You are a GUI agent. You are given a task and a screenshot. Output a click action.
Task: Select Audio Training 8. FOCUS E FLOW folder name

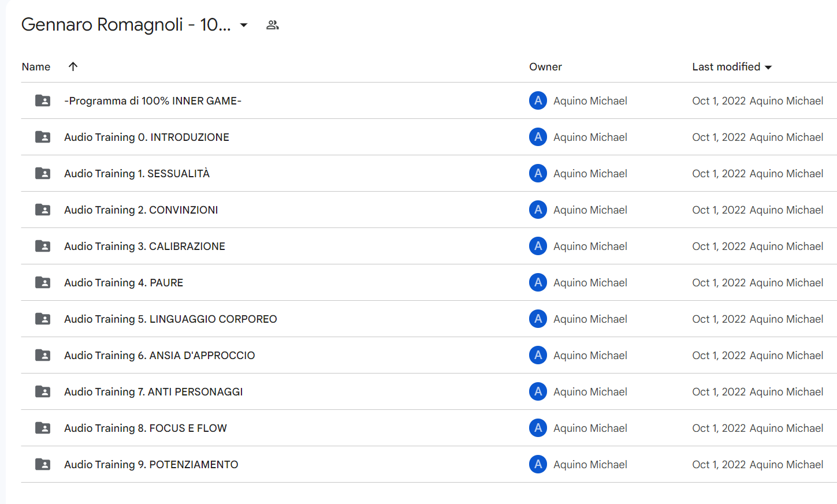[x=146, y=428]
